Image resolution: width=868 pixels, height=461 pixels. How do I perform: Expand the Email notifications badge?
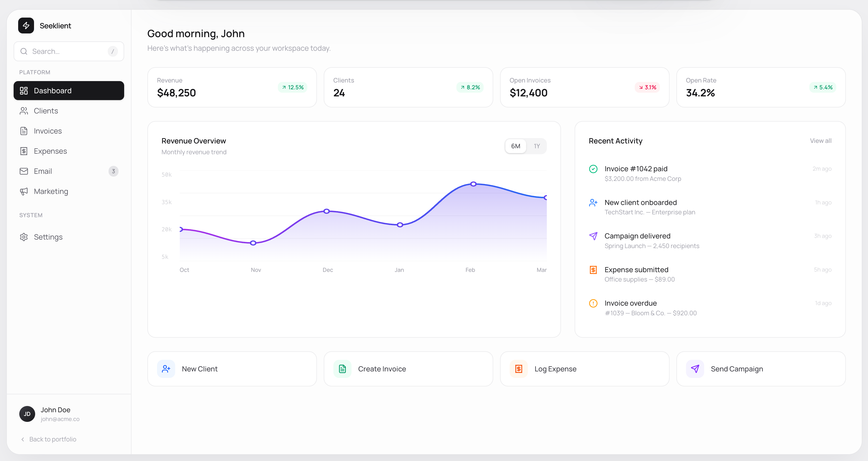(x=113, y=171)
